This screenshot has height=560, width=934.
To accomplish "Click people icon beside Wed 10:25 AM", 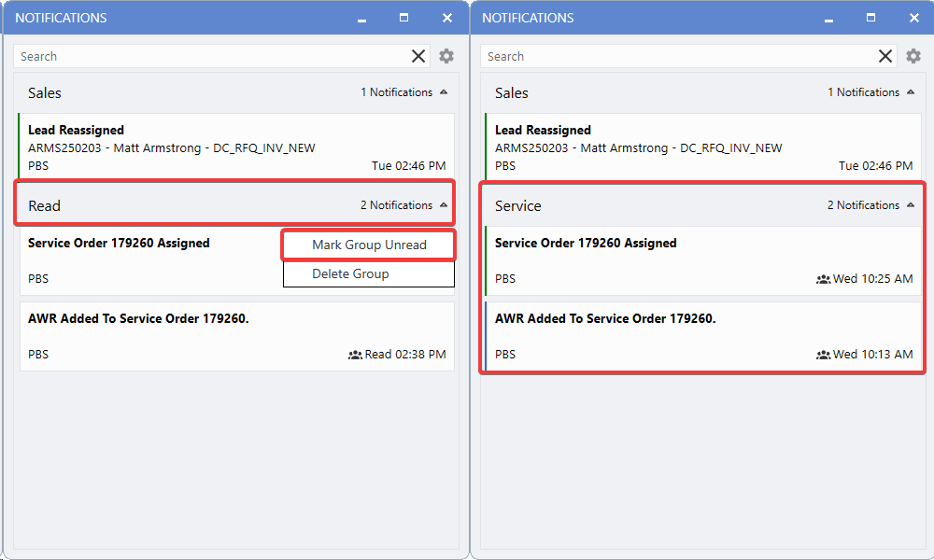I will [x=823, y=279].
